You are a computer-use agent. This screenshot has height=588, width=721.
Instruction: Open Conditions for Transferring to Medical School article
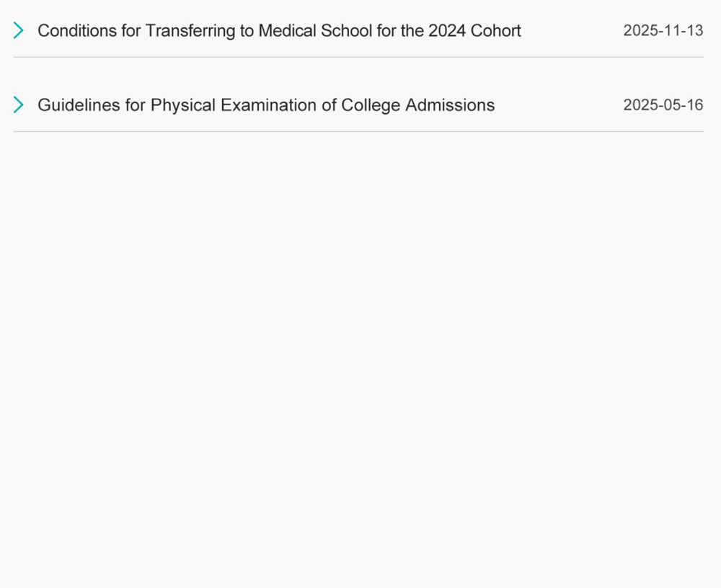coord(279,30)
